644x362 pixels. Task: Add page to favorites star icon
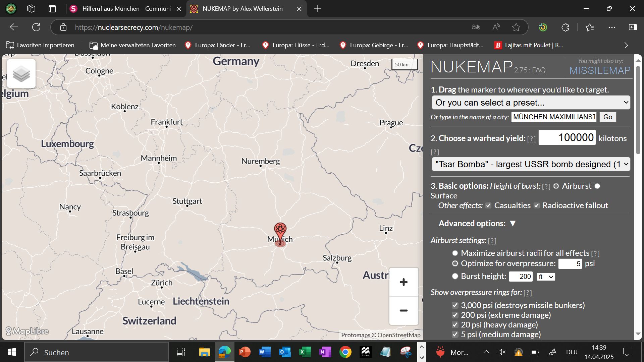tap(516, 27)
